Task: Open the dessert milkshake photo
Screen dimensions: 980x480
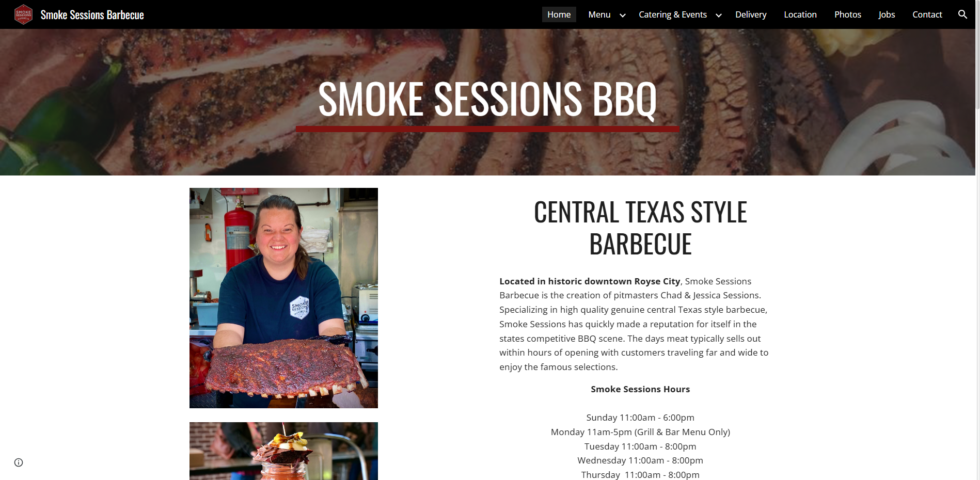Action: point(283,451)
